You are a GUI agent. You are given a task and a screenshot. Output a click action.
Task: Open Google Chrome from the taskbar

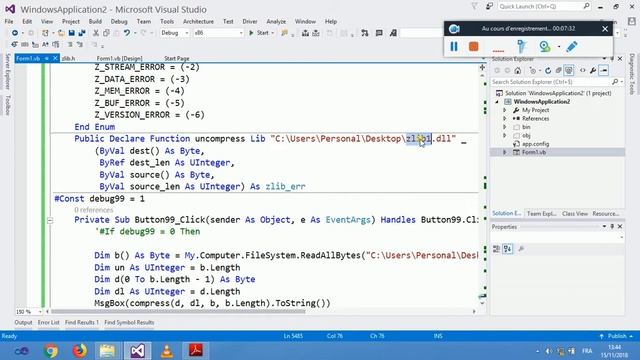pos(51,351)
